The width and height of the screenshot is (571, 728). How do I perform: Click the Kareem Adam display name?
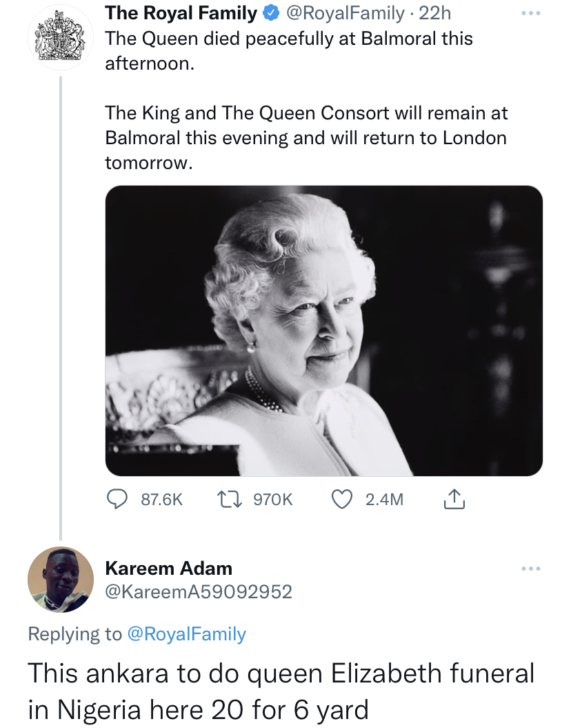168,568
